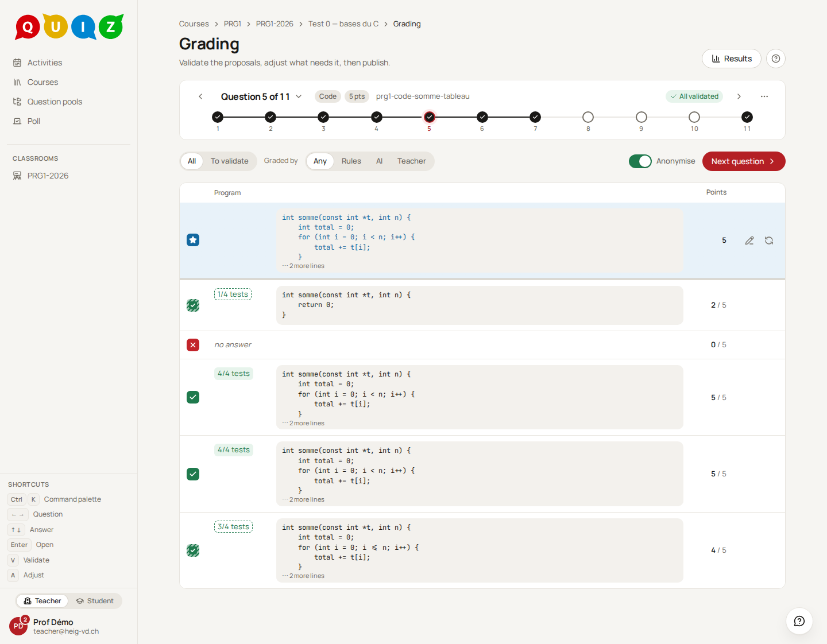827x644 pixels.
Task: Click the red X on no answer row
Action: pos(193,345)
